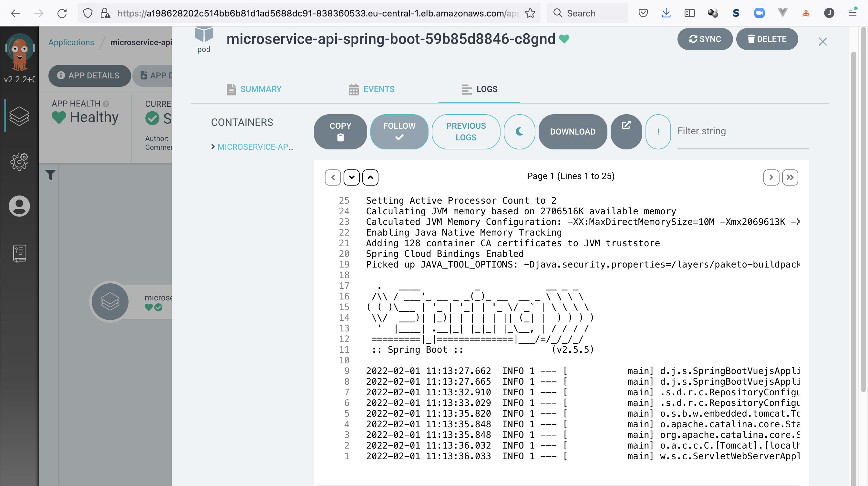This screenshot has width=868, height=486.
Task: Open Argo CD settings gear in sidebar
Action: (x=19, y=162)
